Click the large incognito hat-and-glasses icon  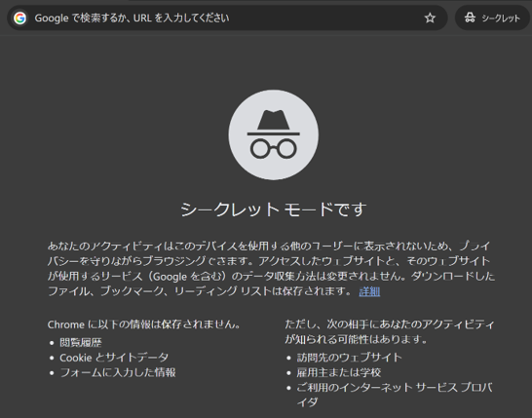click(x=274, y=134)
